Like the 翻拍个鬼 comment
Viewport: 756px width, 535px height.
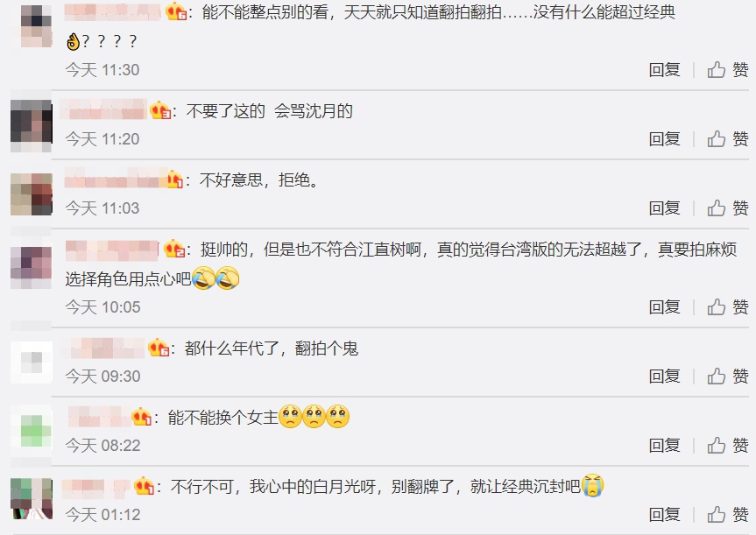point(728,376)
